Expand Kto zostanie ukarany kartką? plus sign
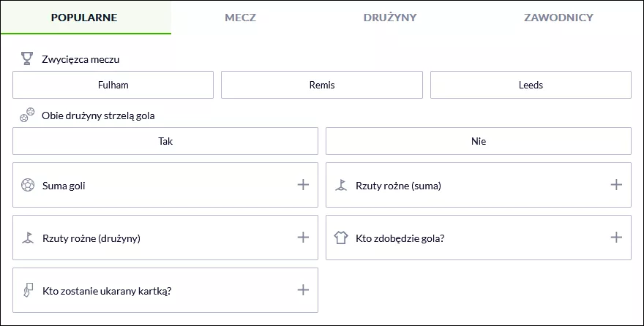644x326 pixels. click(x=303, y=290)
